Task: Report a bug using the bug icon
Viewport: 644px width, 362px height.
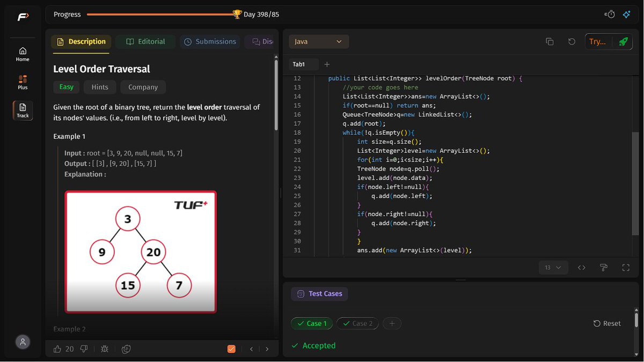Action: pyautogui.click(x=104, y=349)
